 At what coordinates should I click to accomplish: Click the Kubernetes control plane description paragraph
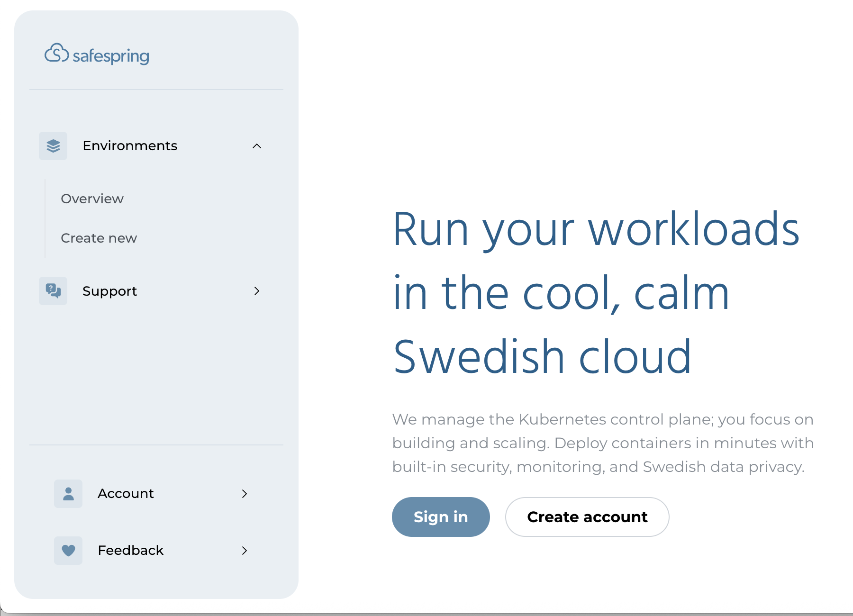603,443
